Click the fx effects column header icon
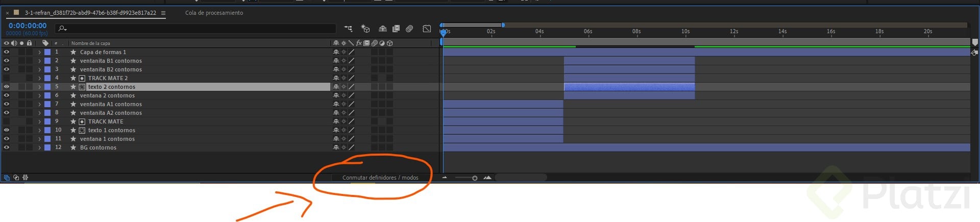 pos(359,43)
